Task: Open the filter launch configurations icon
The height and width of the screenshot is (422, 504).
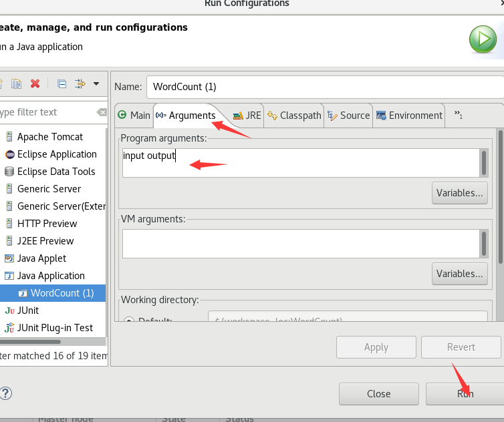Action: pyautogui.click(x=80, y=84)
